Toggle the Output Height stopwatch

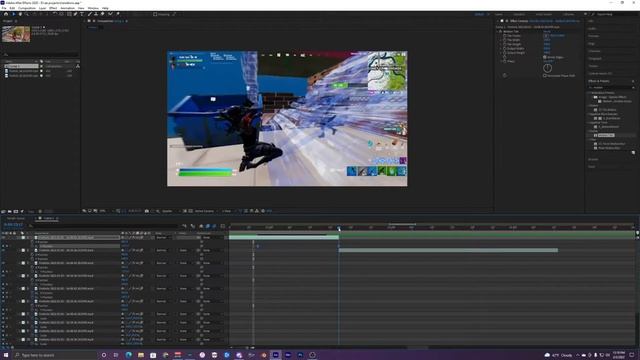tap(504, 53)
